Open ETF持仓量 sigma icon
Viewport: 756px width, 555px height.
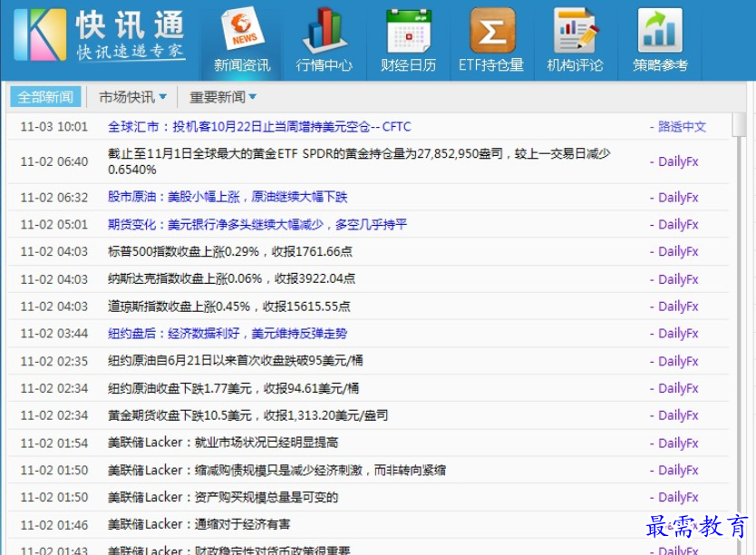[491, 32]
